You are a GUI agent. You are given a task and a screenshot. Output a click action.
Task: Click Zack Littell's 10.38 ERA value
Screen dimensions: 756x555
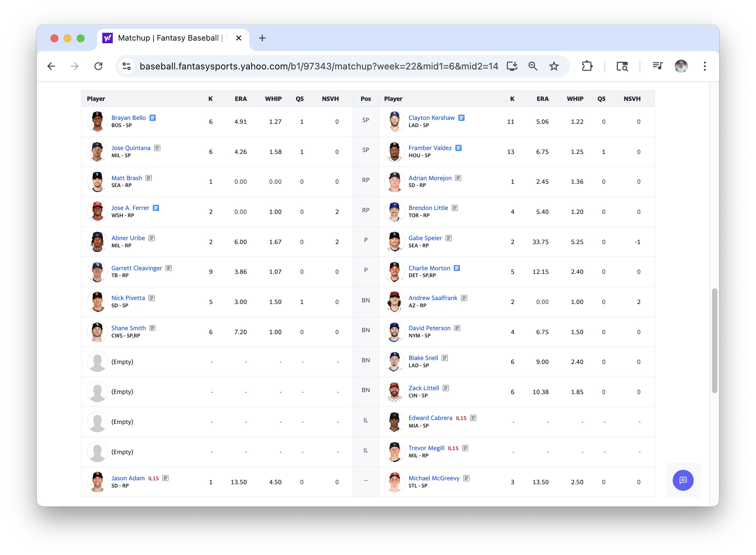[x=540, y=392]
